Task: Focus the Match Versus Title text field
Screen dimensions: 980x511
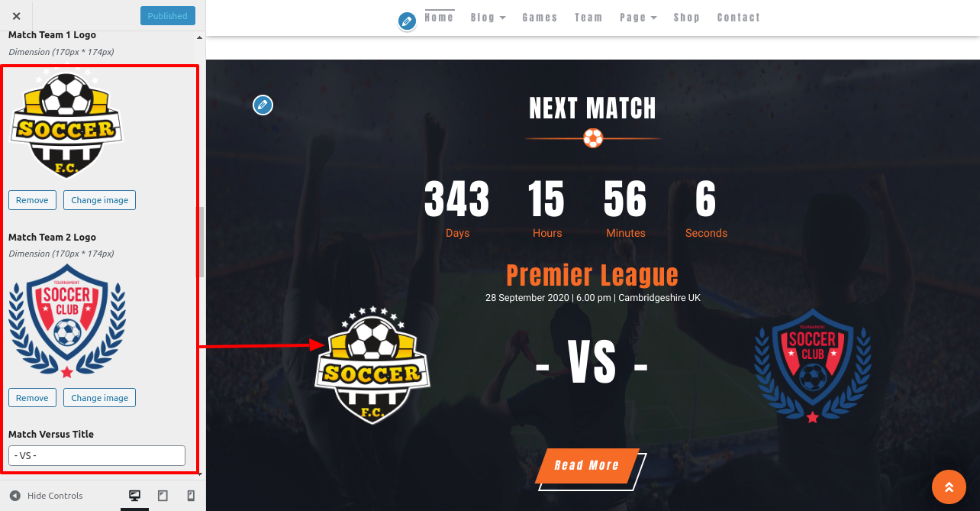Action: tap(97, 455)
